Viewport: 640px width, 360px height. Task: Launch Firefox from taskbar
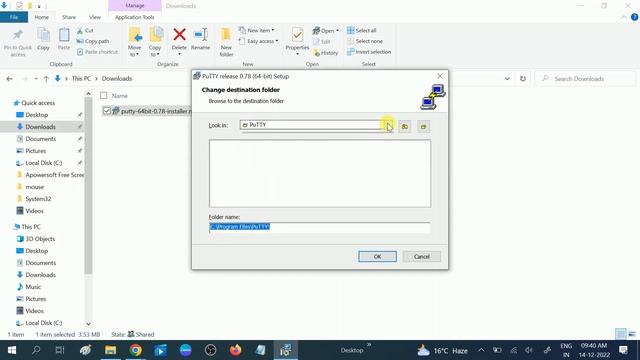tap(236, 350)
